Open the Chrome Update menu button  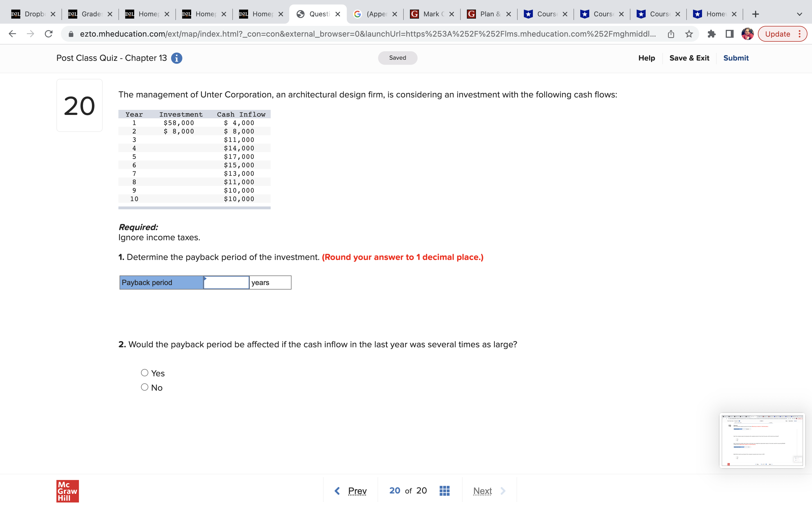coord(782,34)
